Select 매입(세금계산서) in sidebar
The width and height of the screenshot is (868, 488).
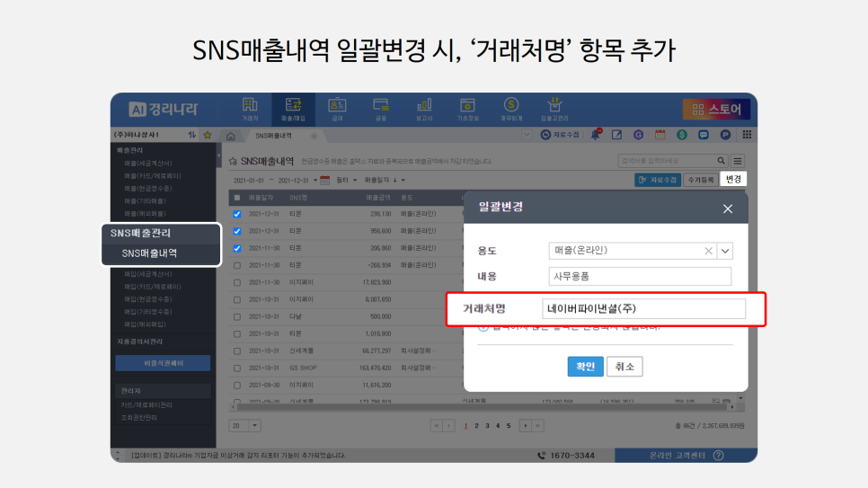point(147,274)
